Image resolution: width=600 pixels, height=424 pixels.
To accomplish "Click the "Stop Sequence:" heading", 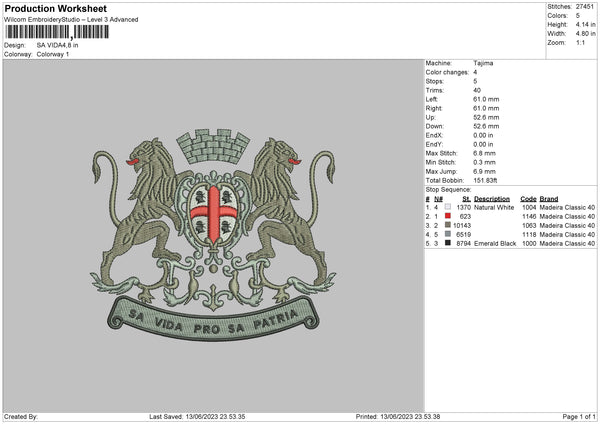I will [x=448, y=189].
